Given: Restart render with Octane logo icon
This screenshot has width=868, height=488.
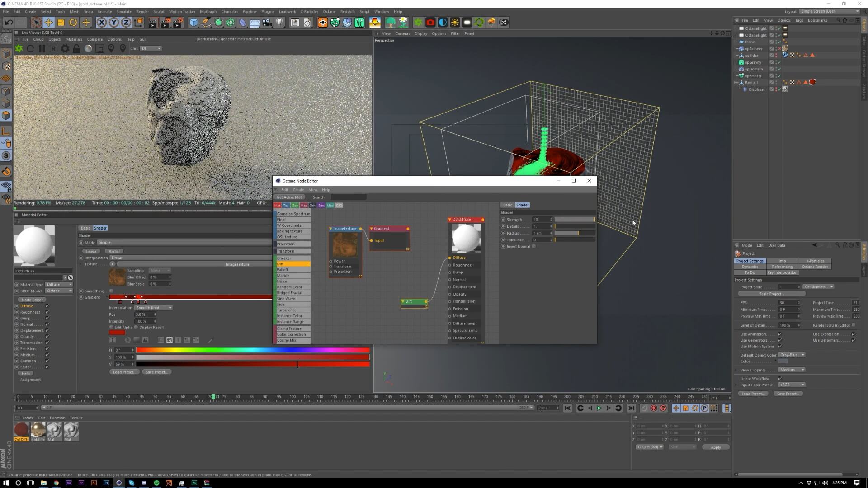Looking at the screenshot, I should [19, 48].
